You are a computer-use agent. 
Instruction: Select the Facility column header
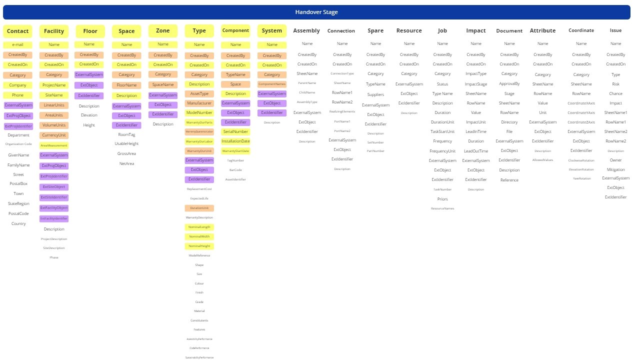coord(53,30)
